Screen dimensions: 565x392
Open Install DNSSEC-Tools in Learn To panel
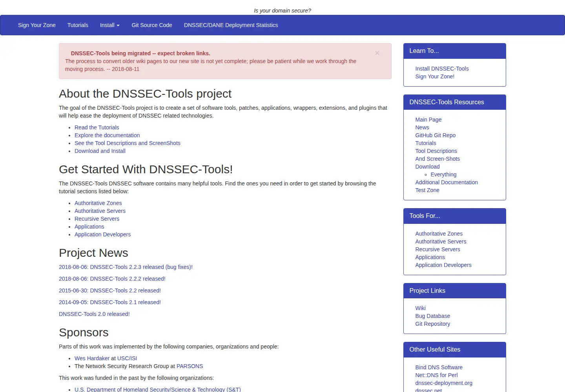click(442, 69)
